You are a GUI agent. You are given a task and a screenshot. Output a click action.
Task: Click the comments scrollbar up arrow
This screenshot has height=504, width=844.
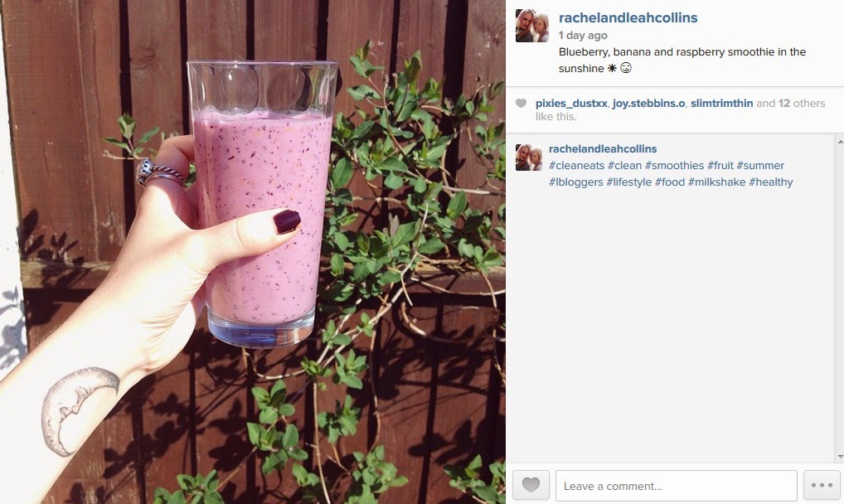coord(840,141)
